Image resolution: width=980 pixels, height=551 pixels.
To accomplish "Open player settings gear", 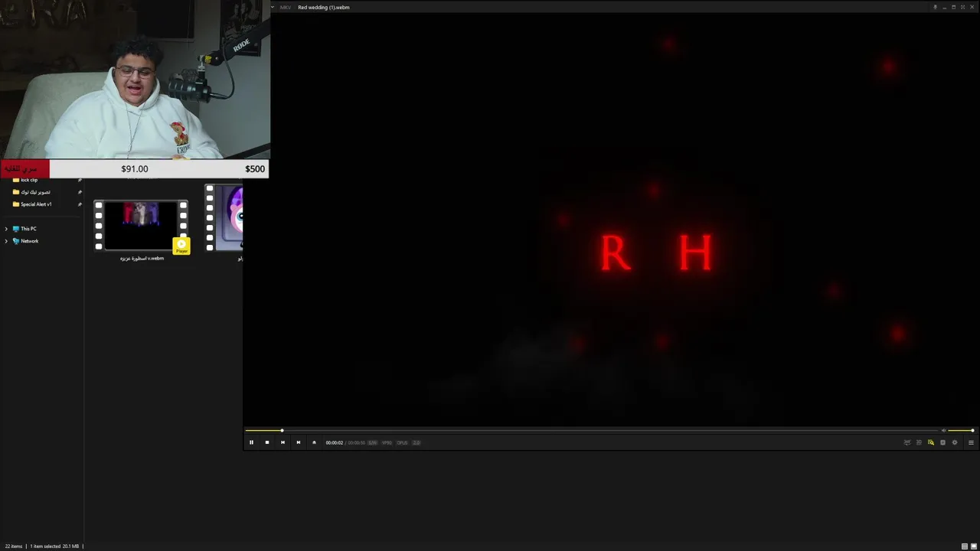I will coord(955,442).
